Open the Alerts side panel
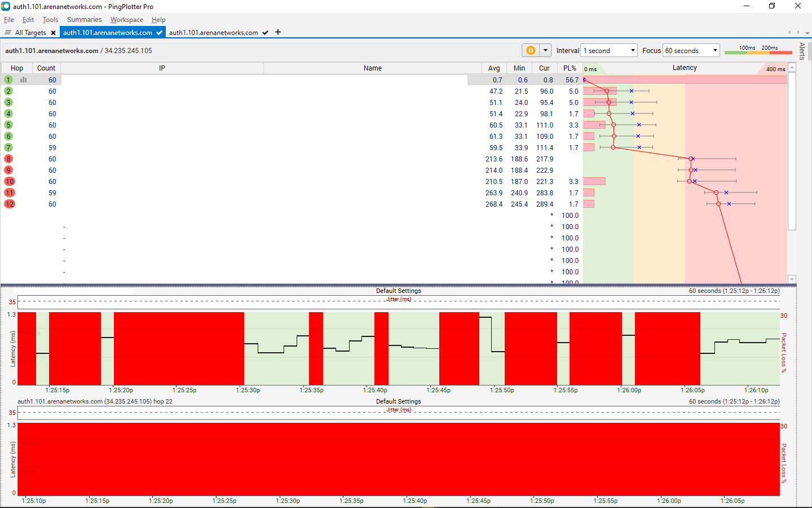 pyautogui.click(x=802, y=51)
